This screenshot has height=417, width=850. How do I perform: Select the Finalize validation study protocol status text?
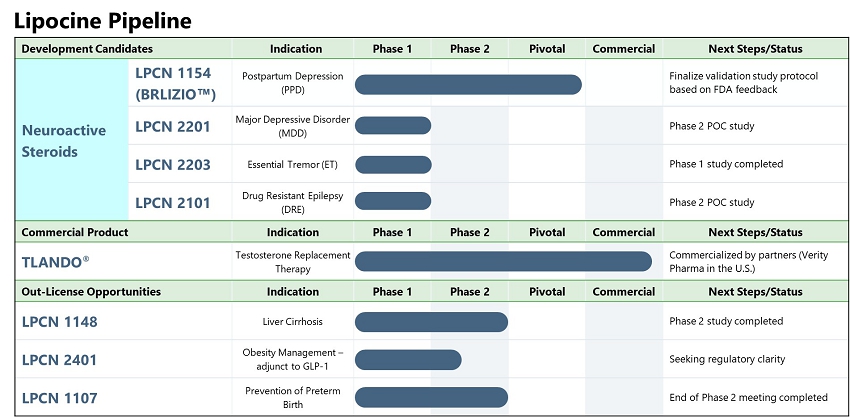coord(743,83)
